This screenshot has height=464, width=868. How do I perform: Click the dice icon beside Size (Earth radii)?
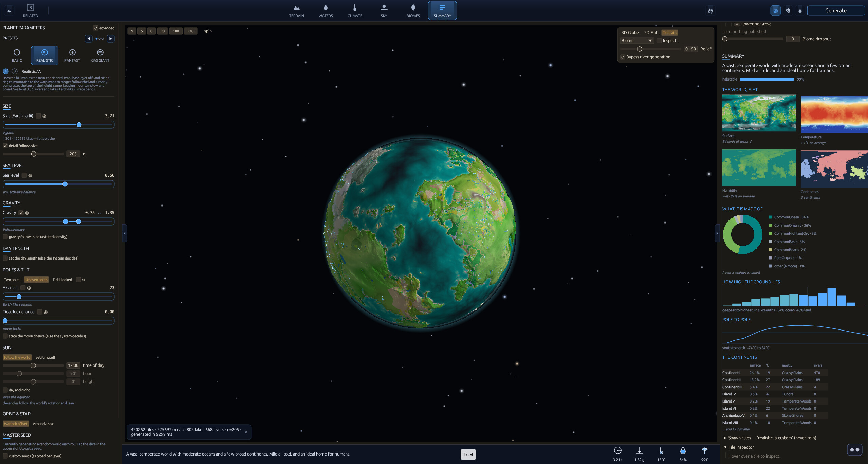44,116
